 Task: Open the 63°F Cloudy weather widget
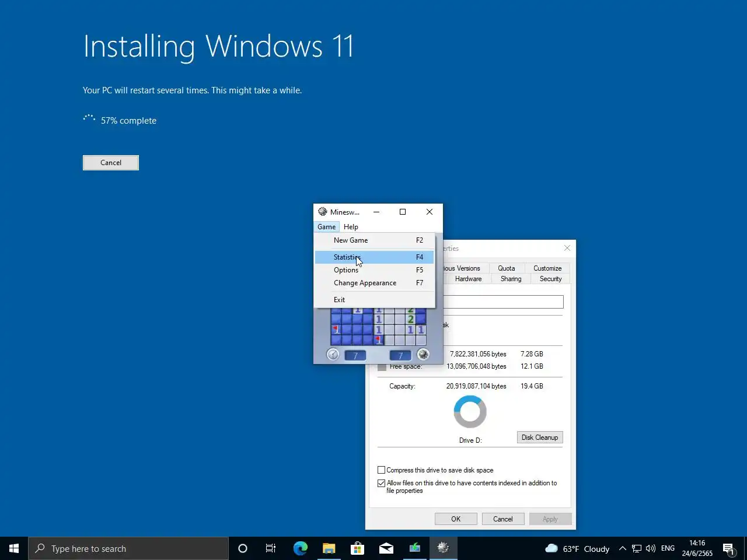pyautogui.click(x=577, y=548)
